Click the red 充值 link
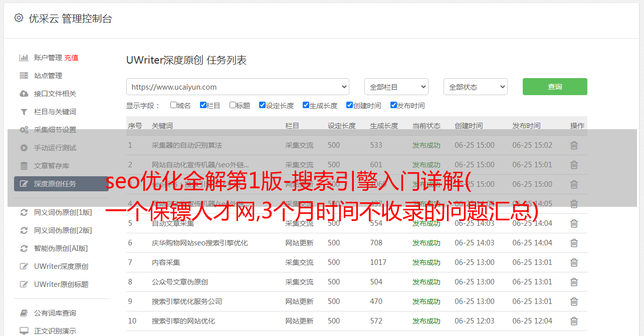 [x=71, y=58]
